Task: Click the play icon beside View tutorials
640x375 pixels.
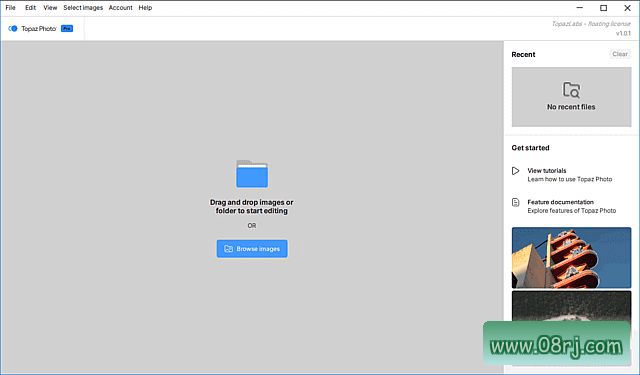Action: (x=516, y=171)
